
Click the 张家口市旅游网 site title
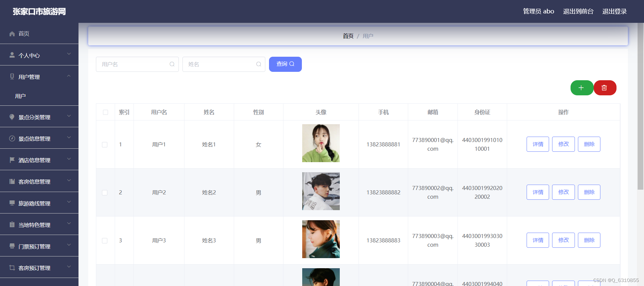[x=39, y=11]
